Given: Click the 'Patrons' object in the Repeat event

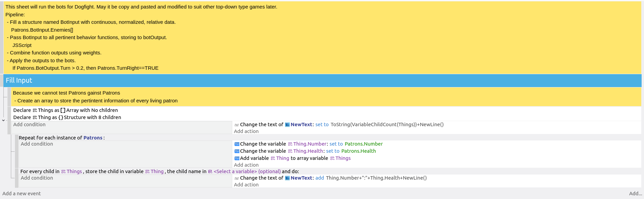Looking at the screenshot, I should (x=93, y=138).
